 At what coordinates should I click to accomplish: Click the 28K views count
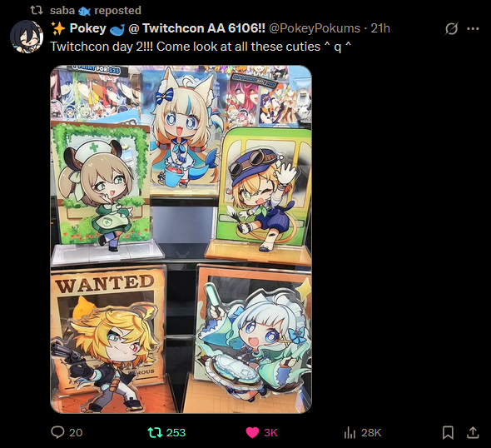371,433
